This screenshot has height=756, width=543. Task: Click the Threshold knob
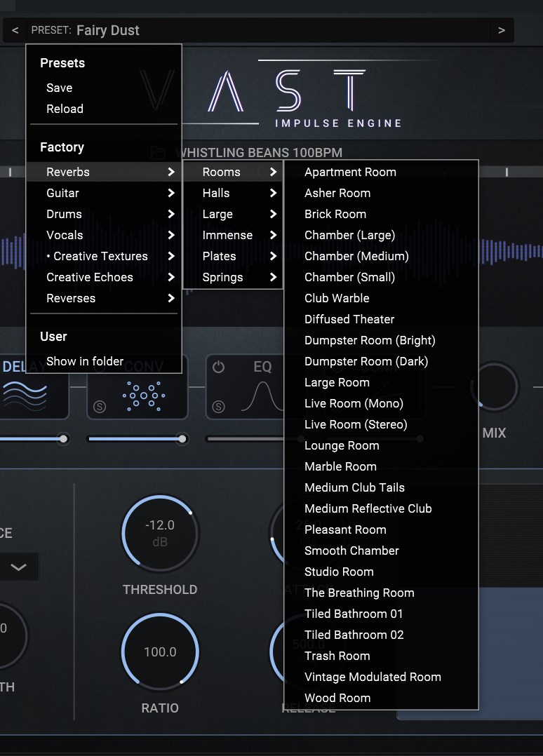pyautogui.click(x=160, y=533)
